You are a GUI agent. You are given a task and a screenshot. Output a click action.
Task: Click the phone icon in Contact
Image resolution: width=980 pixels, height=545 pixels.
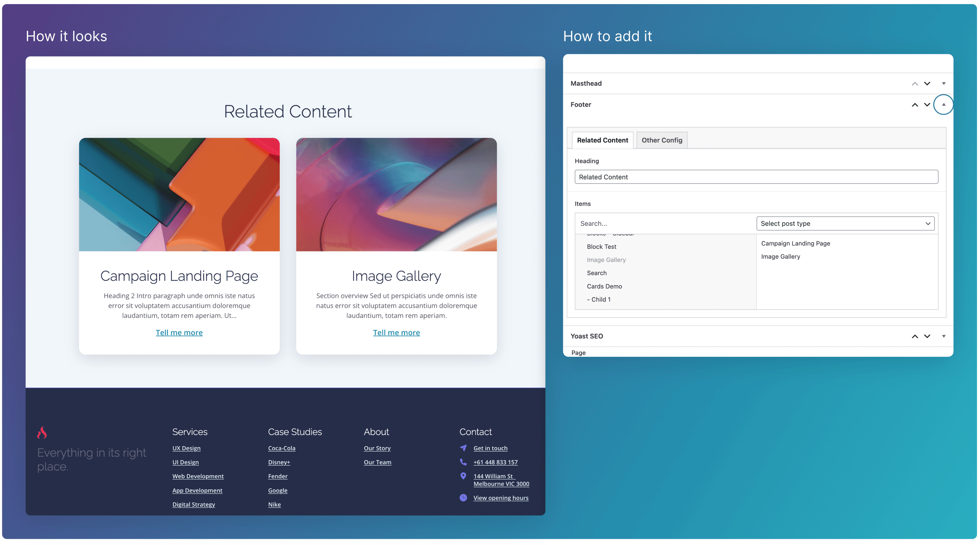[463, 462]
